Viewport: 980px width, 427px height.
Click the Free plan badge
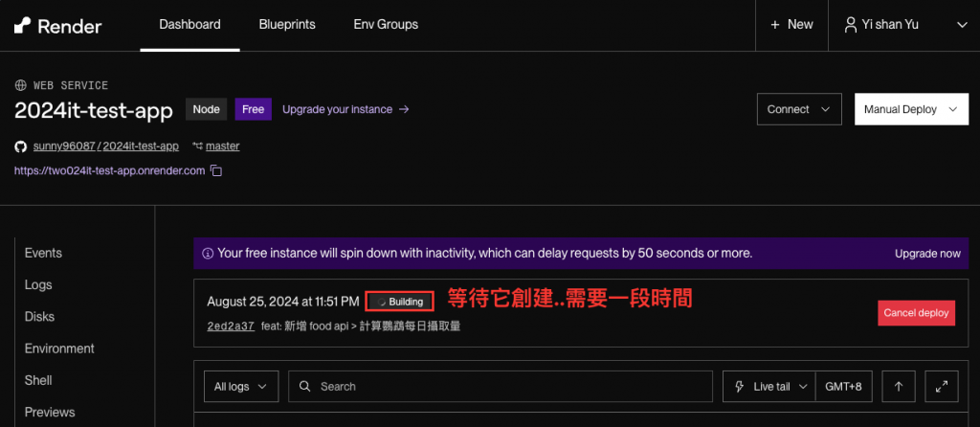click(253, 109)
